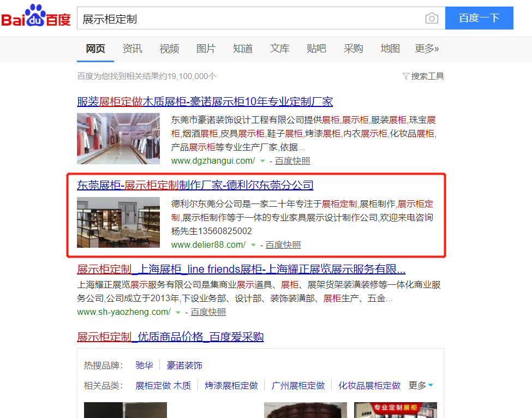The height and width of the screenshot is (418, 532).
Task: Select the 驰华 hot brand link
Action: point(144,366)
